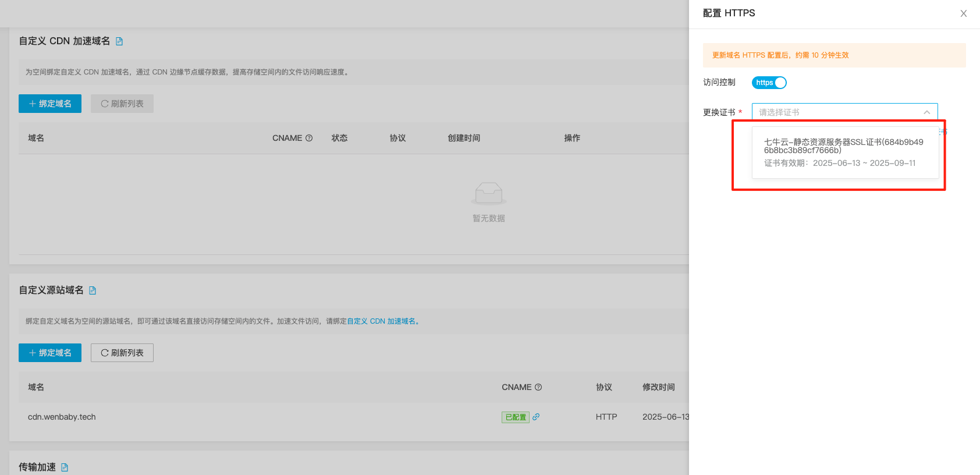Click the link icon beside 已配置
Screen dimensions: 980x475
536,417
